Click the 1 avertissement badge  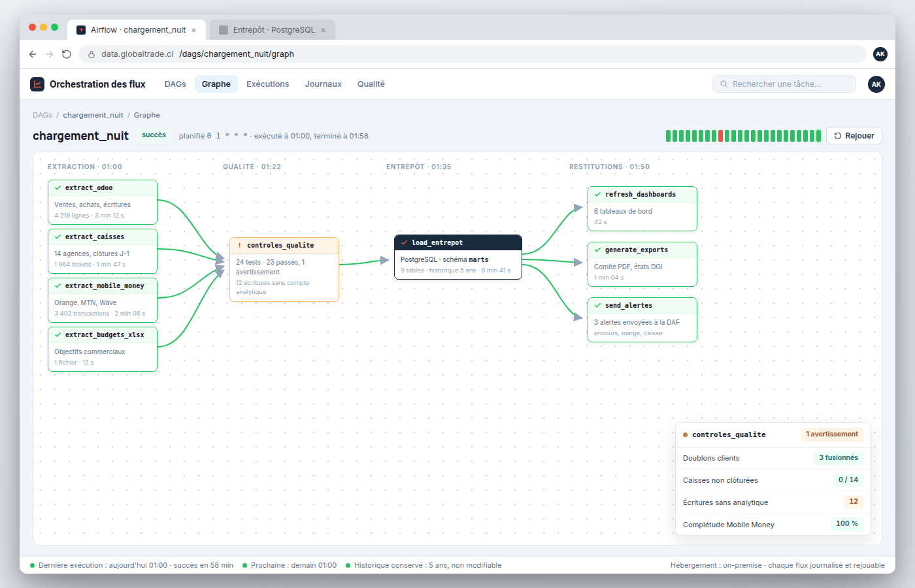click(x=832, y=434)
